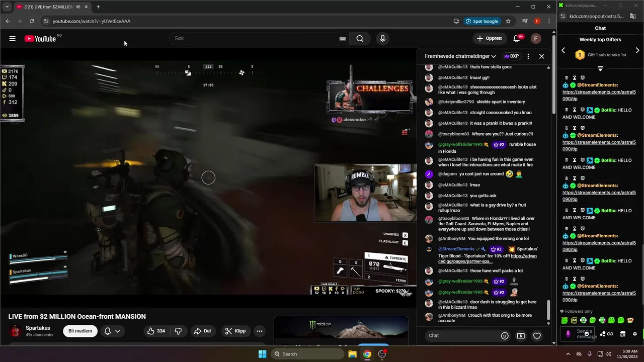Go back in Chrome
Image resolution: width=644 pixels, height=362 pixels.
coord(8,21)
